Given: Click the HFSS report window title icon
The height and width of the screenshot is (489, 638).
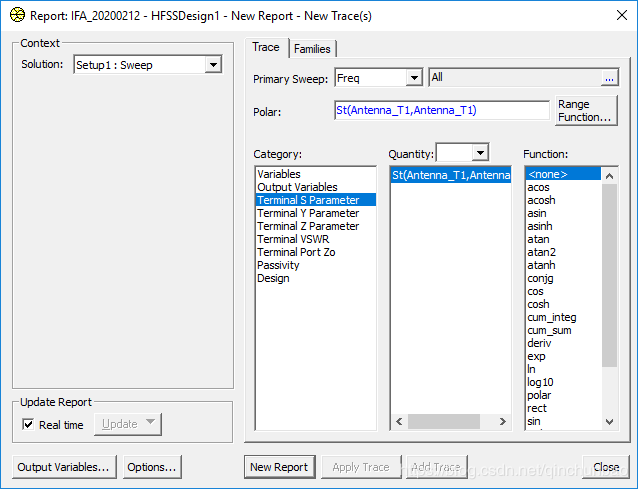Looking at the screenshot, I should (x=17, y=15).
